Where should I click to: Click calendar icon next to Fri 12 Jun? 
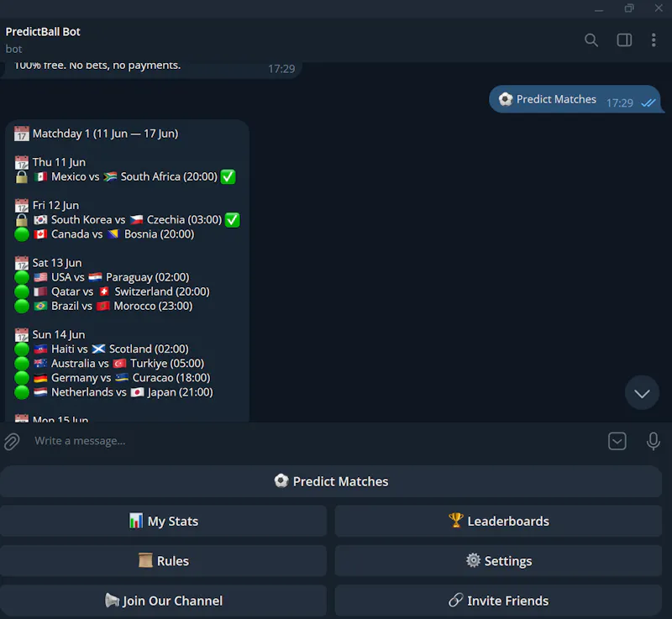pos(22,206)
